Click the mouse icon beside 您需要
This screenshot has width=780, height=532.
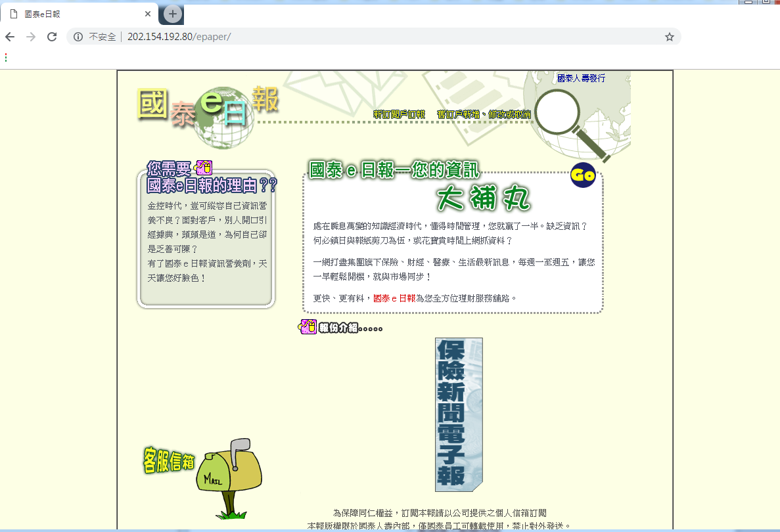click(x=204, y=167)
